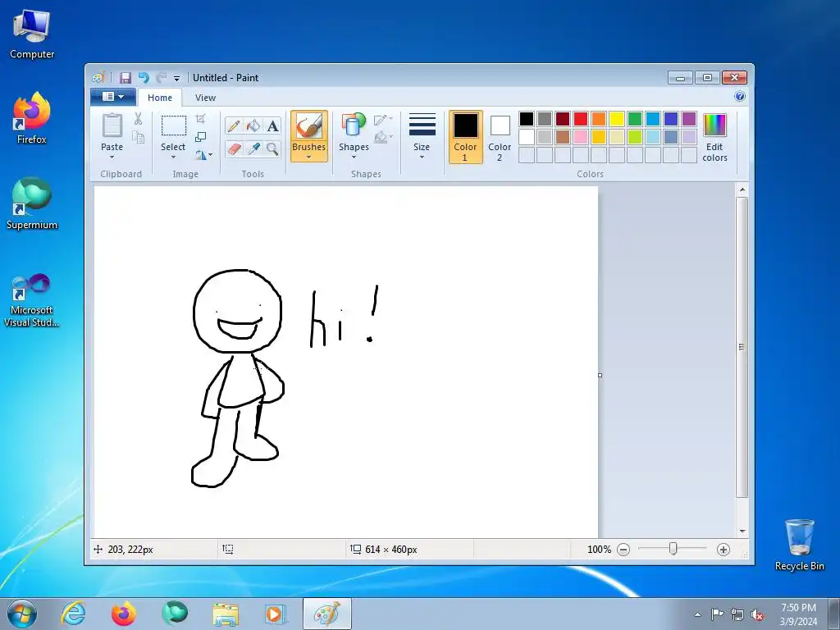Switch to the View ribbon tab

(x=205, y=98)
